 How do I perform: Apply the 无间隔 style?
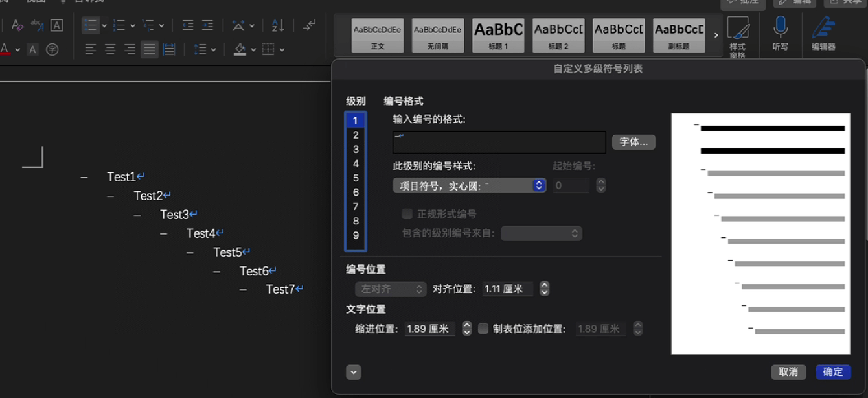point(438,35)
